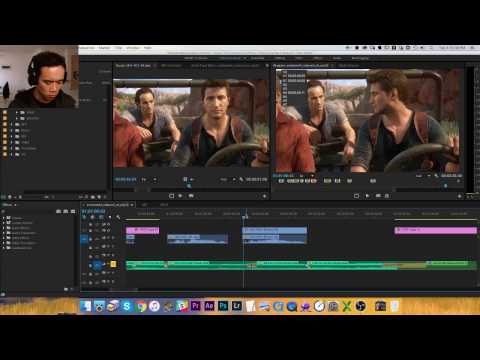The height and width of the screenshot is (360, 480).
Task: Open the timeline wrench display settings
Action: click(118, 217)
